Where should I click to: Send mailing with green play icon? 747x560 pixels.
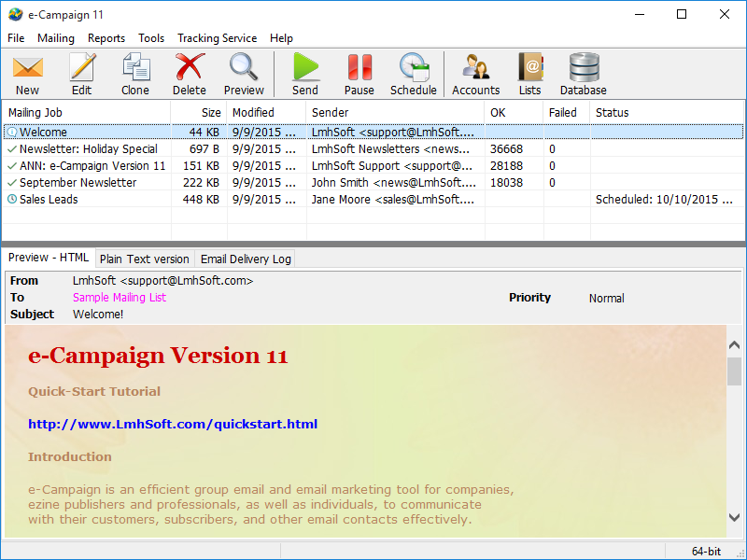point(305,75)
